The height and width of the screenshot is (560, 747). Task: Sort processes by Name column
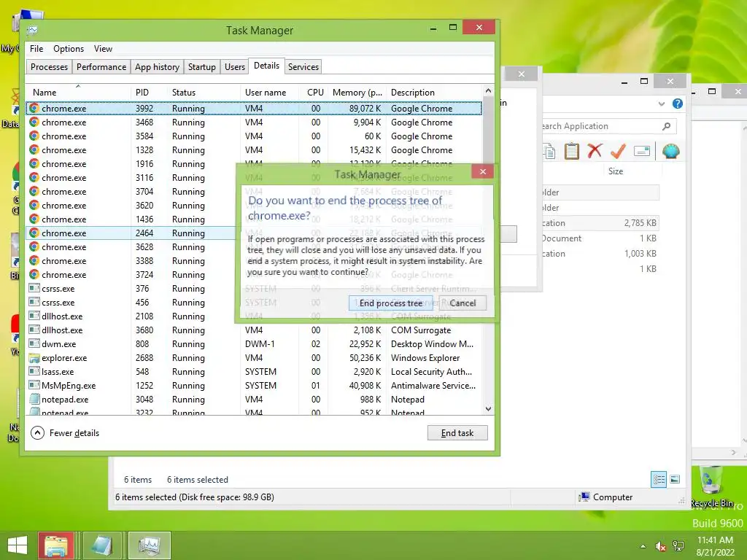click(x=78, y=93)
